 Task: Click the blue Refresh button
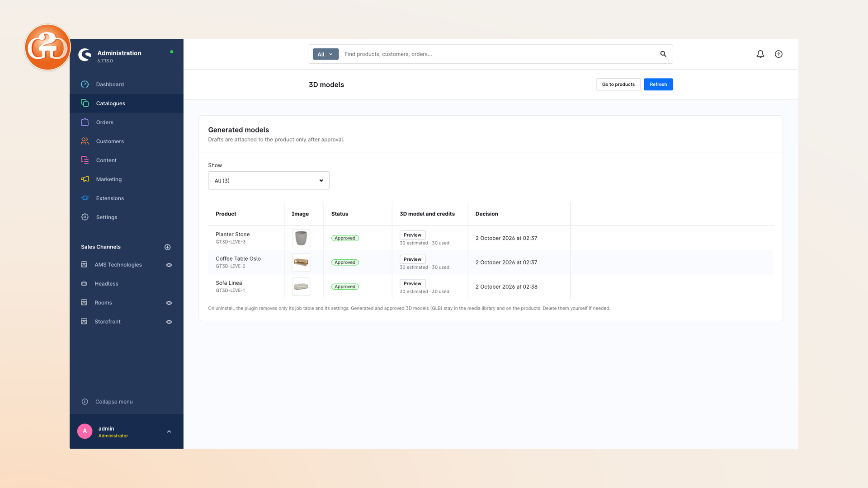658,84
